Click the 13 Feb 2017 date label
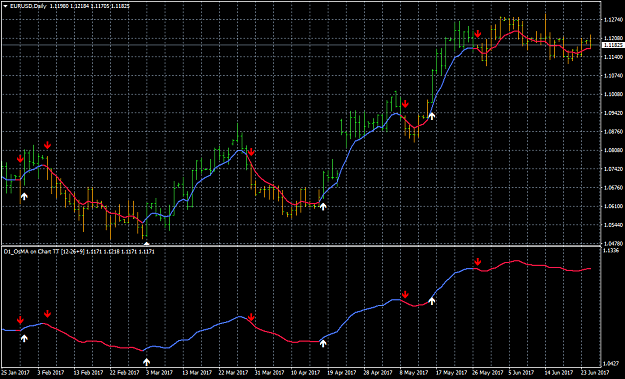The image size is (625, 379). (x=87, y=373)
